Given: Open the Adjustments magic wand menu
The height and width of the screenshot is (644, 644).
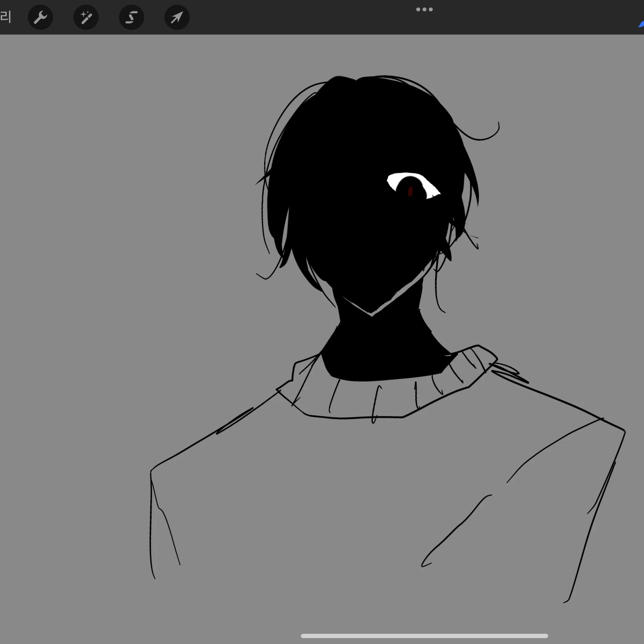Looking at the screenshot, I should pyautogui.click(x=86, y=17).
